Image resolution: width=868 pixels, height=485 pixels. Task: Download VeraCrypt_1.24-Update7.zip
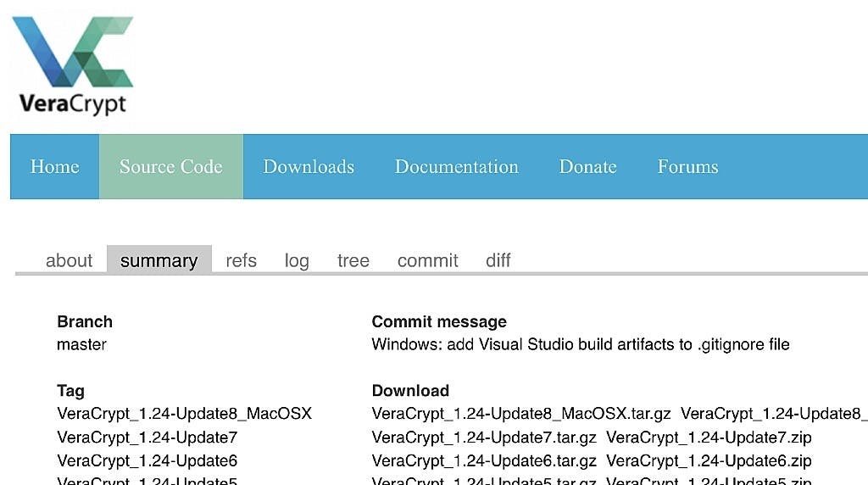(x=709, y=438)
